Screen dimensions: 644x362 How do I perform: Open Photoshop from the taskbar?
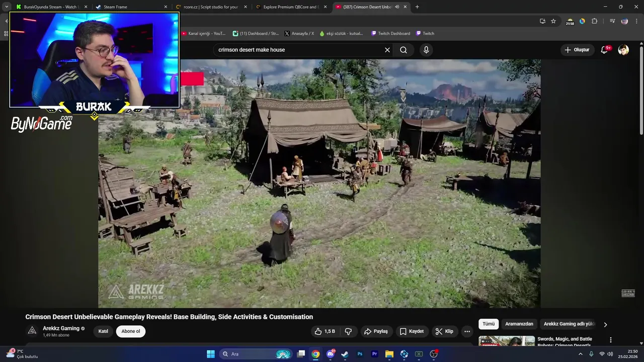(x=360, y=354)
